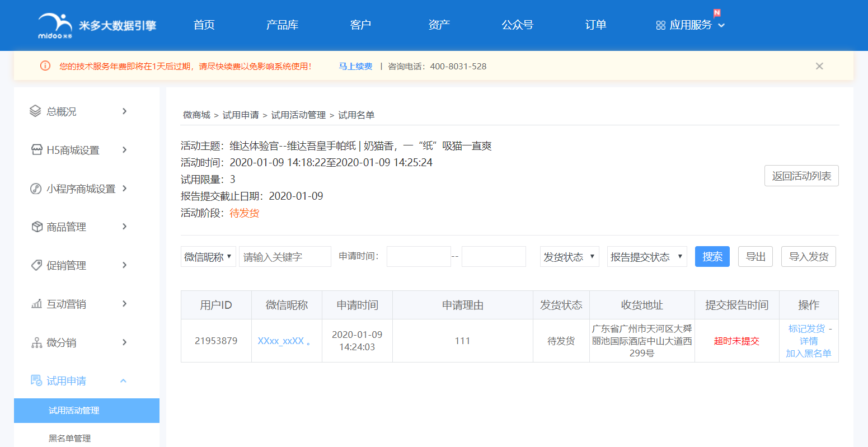Click 详情 link in the table row
This screenshot has width=868, height=447.
(809, 341)
